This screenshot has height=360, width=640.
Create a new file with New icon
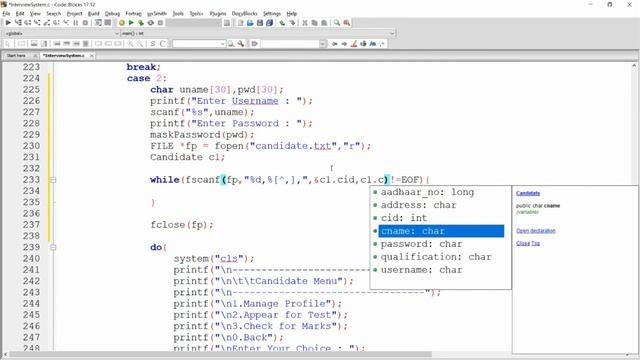click(x=240, y=23)
